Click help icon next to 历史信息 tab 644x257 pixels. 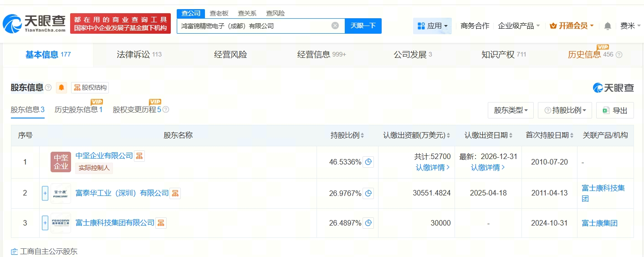[619, 55]
